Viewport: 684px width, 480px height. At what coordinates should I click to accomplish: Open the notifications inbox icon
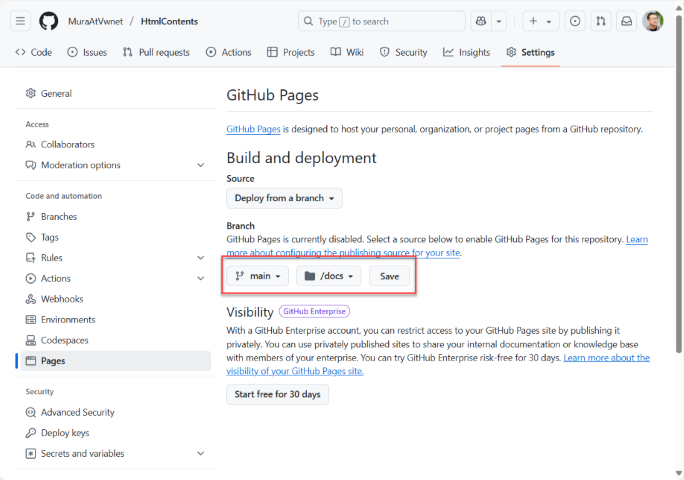pos(626,21)
